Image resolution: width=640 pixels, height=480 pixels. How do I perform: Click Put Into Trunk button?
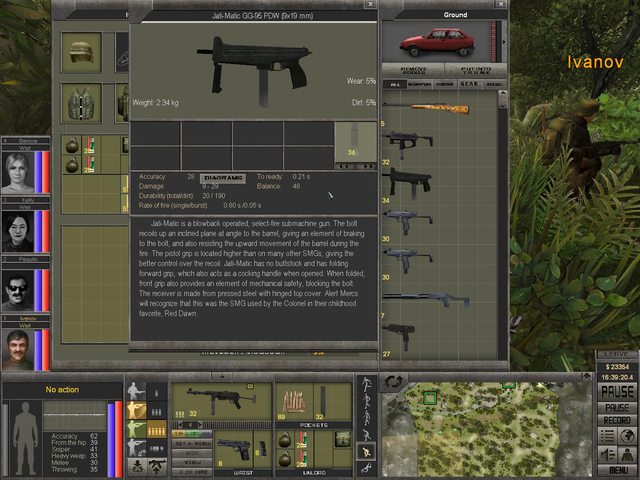(476, 70)
